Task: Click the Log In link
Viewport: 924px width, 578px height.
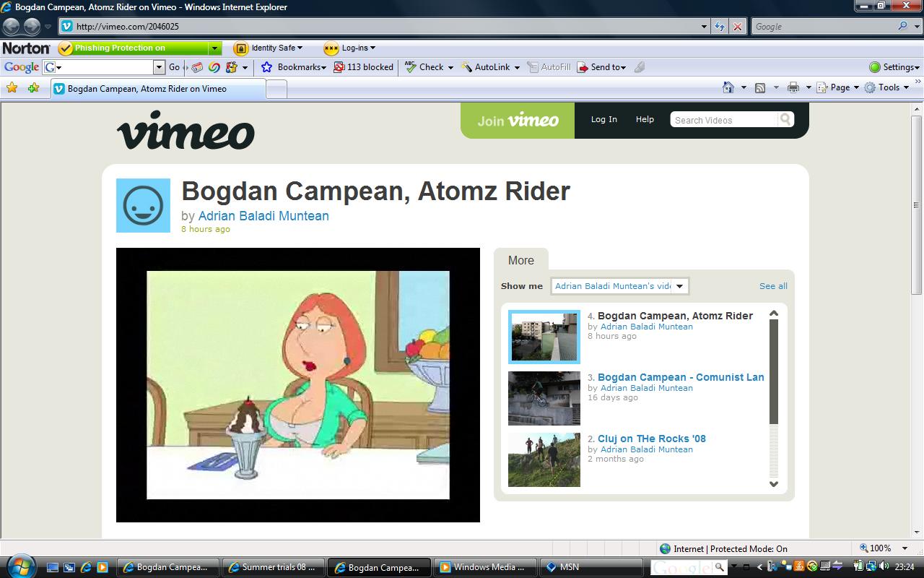Action: coord(604,119)
